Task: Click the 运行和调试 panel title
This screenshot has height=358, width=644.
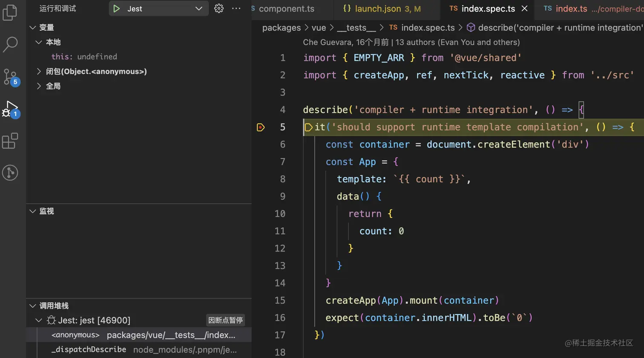Action: (x=57, y=9)
